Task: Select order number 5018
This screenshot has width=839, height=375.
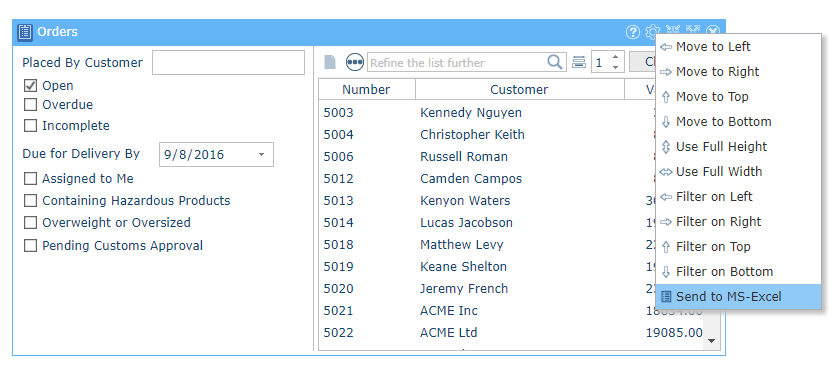Action: [x=339, y=245]
